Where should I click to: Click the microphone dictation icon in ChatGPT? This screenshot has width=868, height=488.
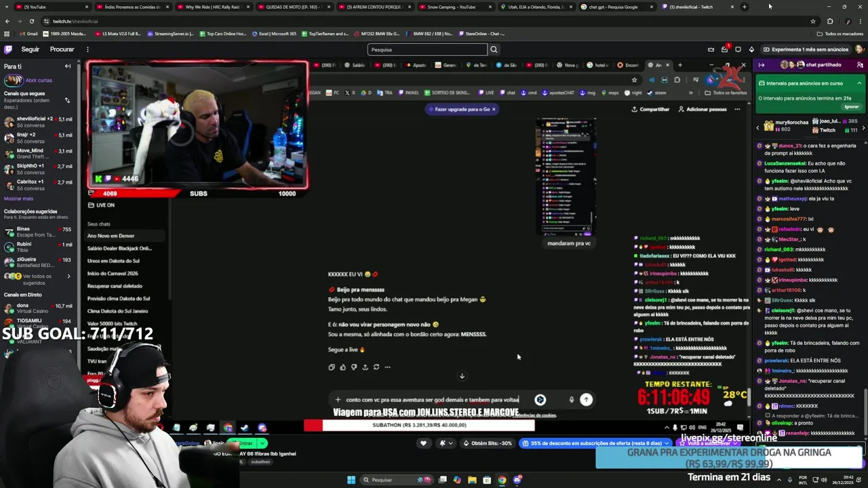571,400
